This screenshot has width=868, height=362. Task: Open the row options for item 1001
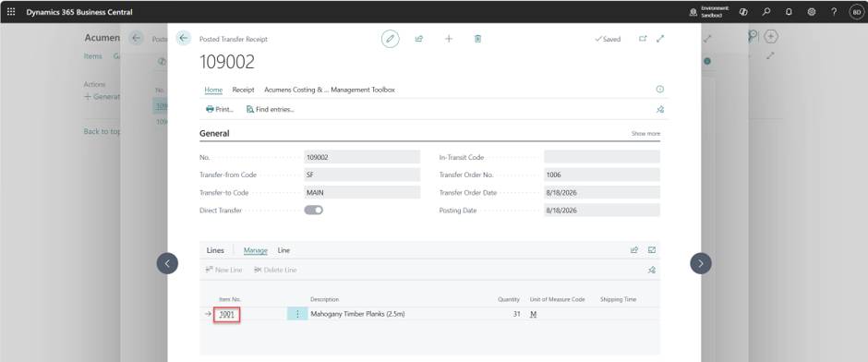pyautogui.click(x=297, y=314)
